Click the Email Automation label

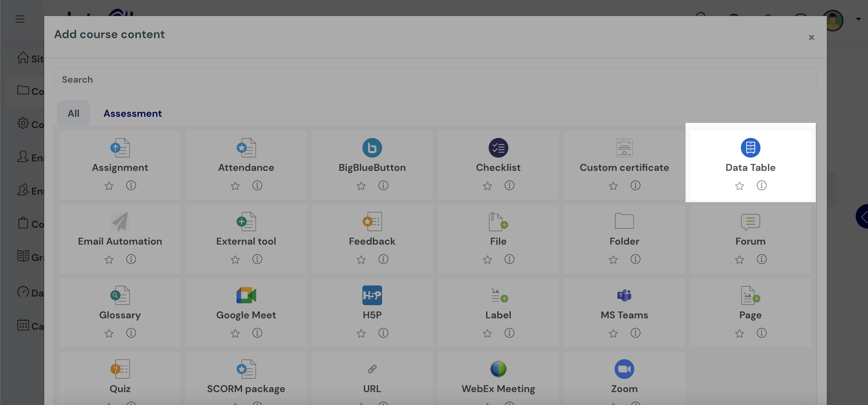coord(120,242)
